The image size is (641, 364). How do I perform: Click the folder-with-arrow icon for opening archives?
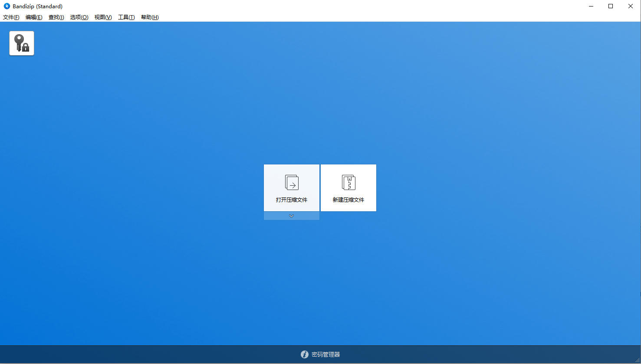click(292, 183)
